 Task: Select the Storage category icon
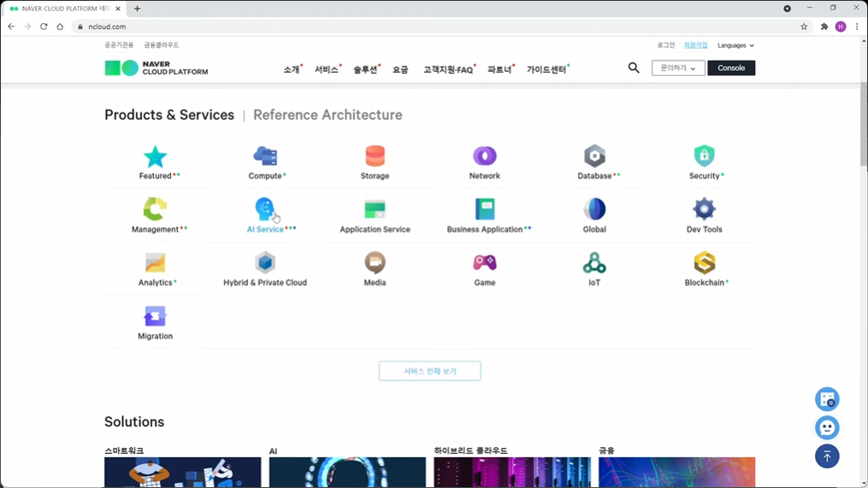[375, 156]
